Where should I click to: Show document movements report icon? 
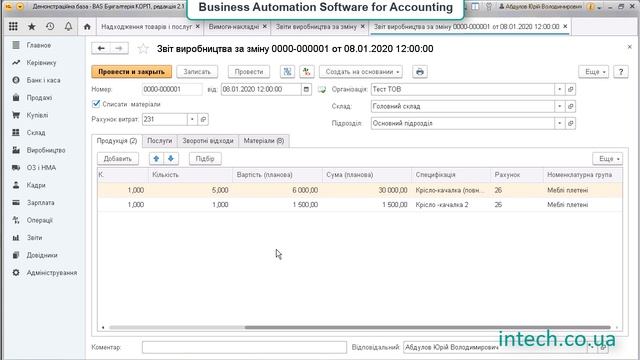click(x=287, y=72)
